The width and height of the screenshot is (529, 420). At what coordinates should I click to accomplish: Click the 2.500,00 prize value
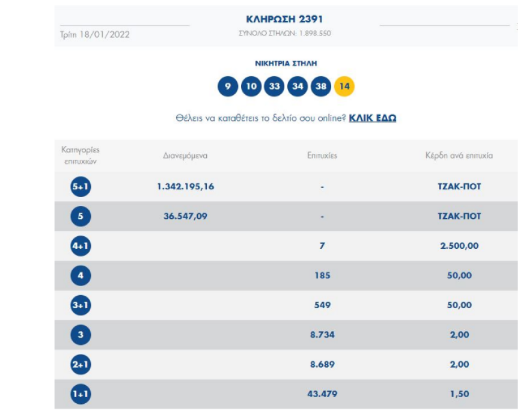[459, 246]
